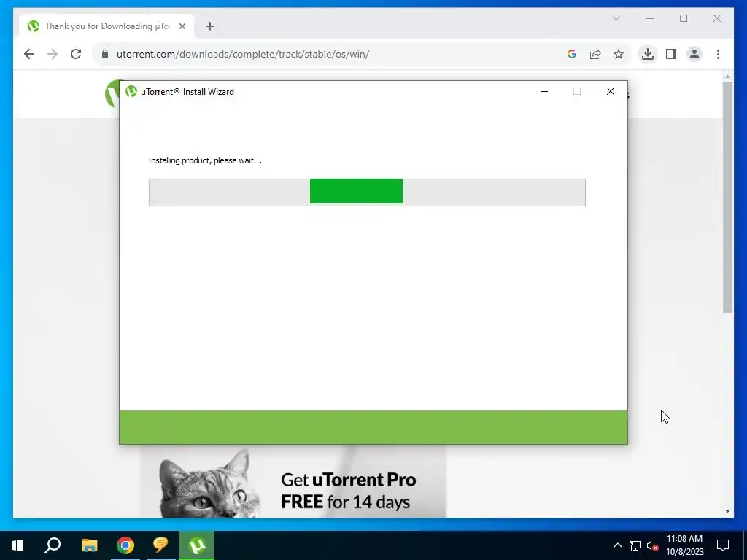The height and width of the screenshot is (560, 747).
Task: Open the clock showing 11:08 AM
Action: [684, 545]
